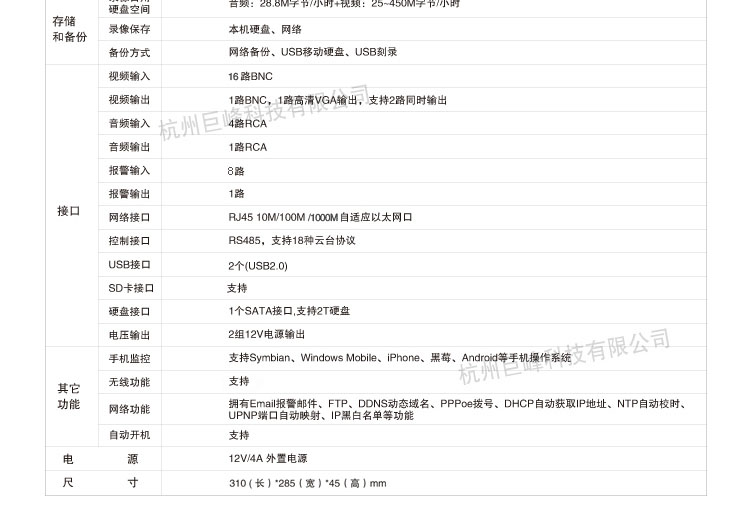Click the 报警输入 row label

coord(129,171)
